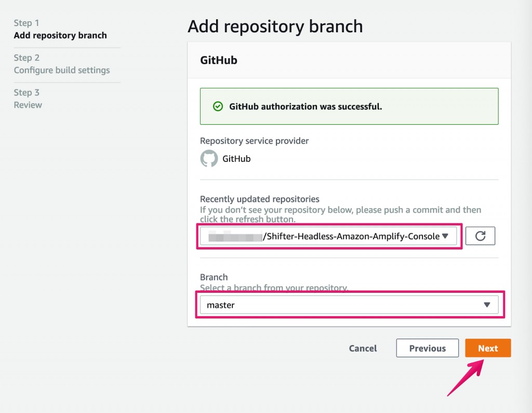
Task: Click the green success checkmark icon
Action: (218, 106)
